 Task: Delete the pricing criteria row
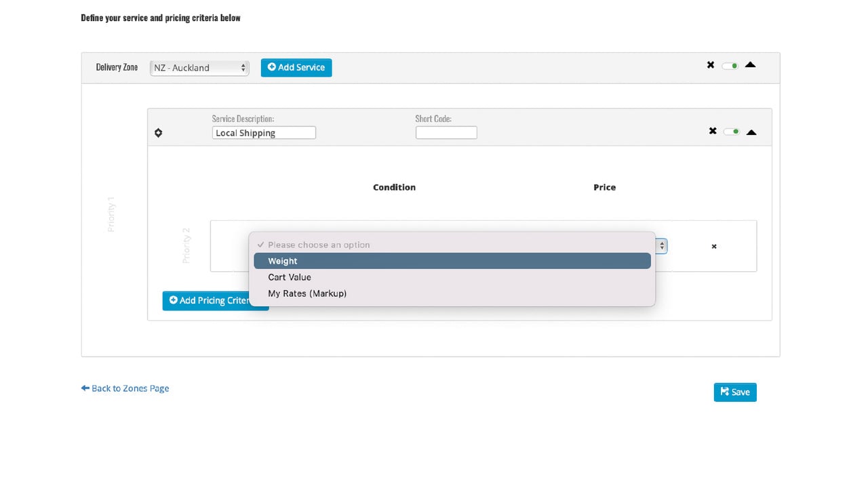coord(714,247)
